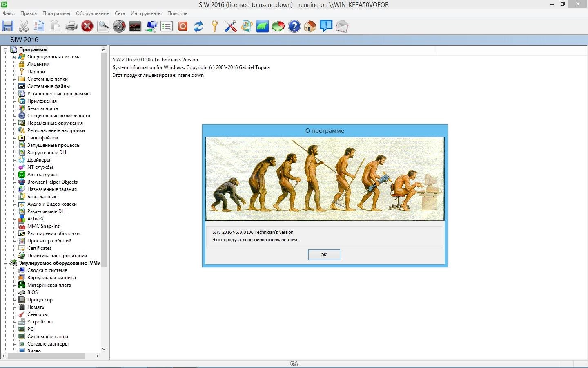This screenshot has width=588, height=368.
Task: Click the crossed tools options icon
Action: click(230, 27)
